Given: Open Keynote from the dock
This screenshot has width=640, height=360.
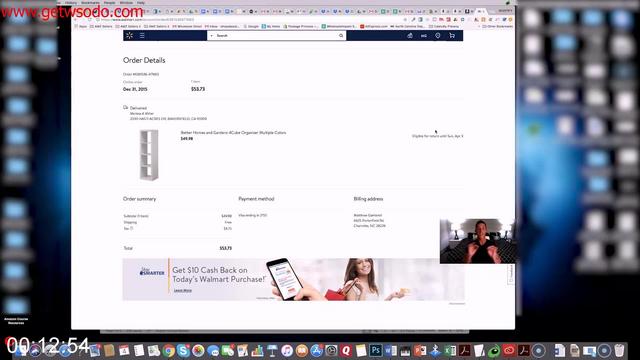Looking at the screenshot, I should pyautogui.click(x=272, y=351).
